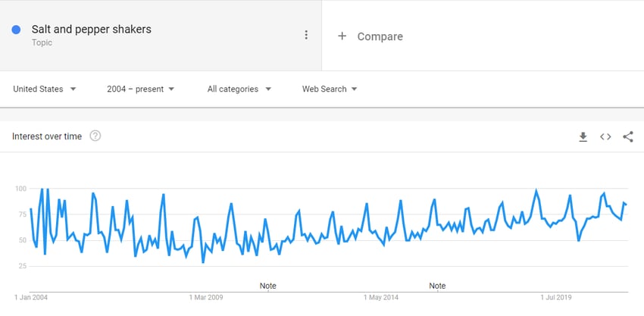The image size is (644, 316).
Task: Click the Interest over time heading
Action: 47,136
